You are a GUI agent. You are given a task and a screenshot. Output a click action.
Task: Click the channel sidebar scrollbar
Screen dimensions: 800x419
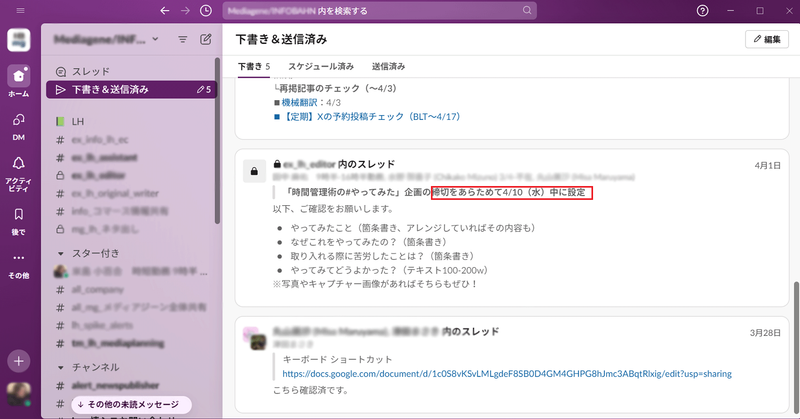[x=218, y=141]
